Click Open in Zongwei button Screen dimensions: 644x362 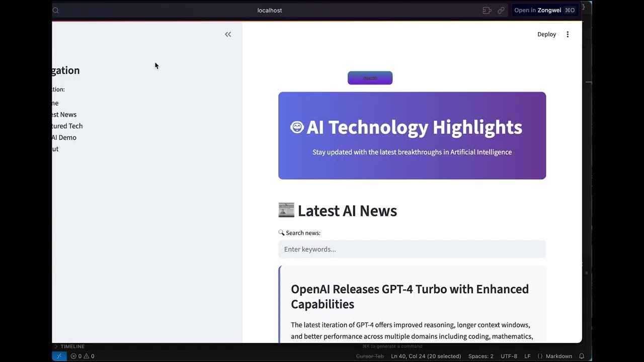click(x=544, y=10)
